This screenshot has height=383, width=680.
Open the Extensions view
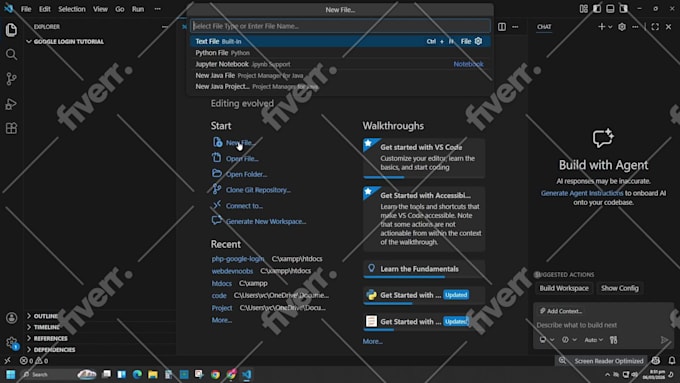click(x=11, y=128)
